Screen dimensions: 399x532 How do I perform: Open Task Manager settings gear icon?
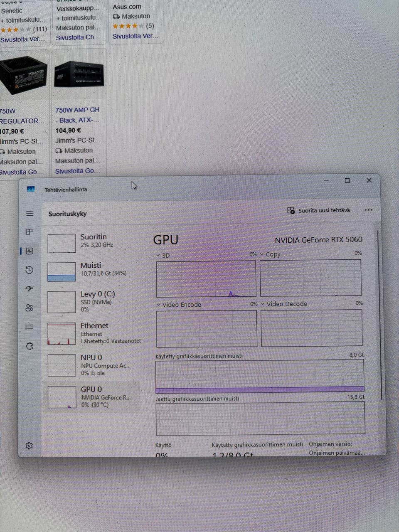(29, 446)
